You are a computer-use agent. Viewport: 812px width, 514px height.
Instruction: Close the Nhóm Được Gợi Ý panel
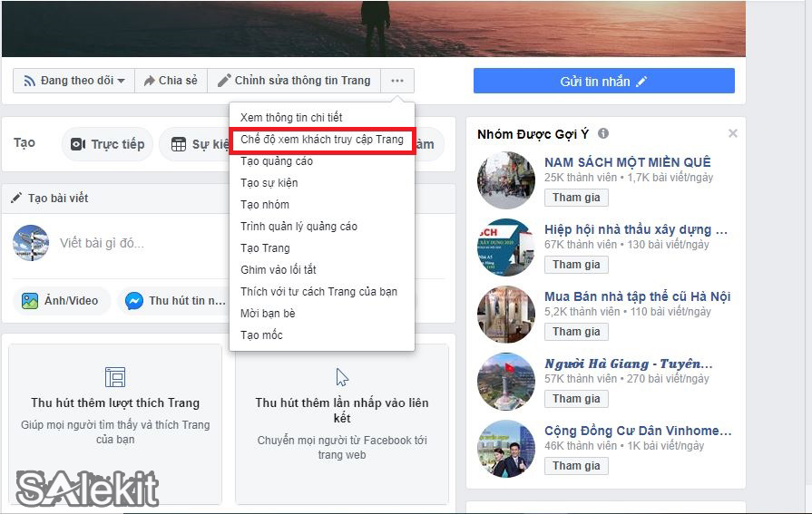[733, 133]
